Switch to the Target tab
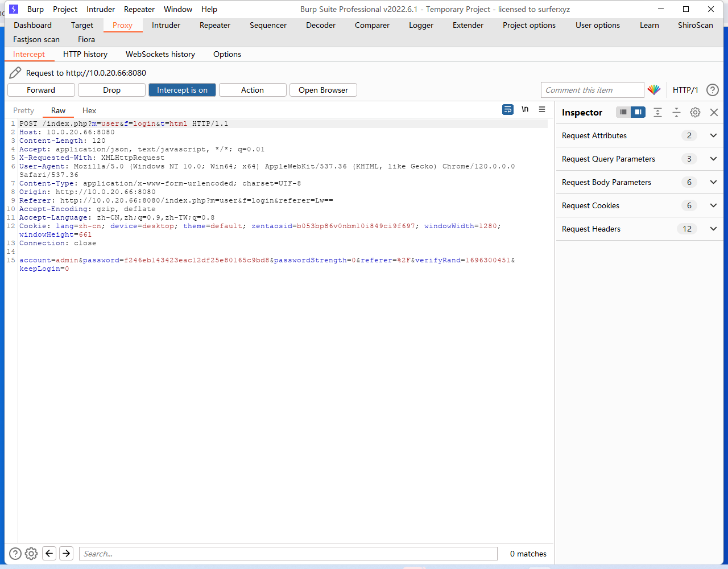This screenshot has width=728, height=569. (82, 25)
